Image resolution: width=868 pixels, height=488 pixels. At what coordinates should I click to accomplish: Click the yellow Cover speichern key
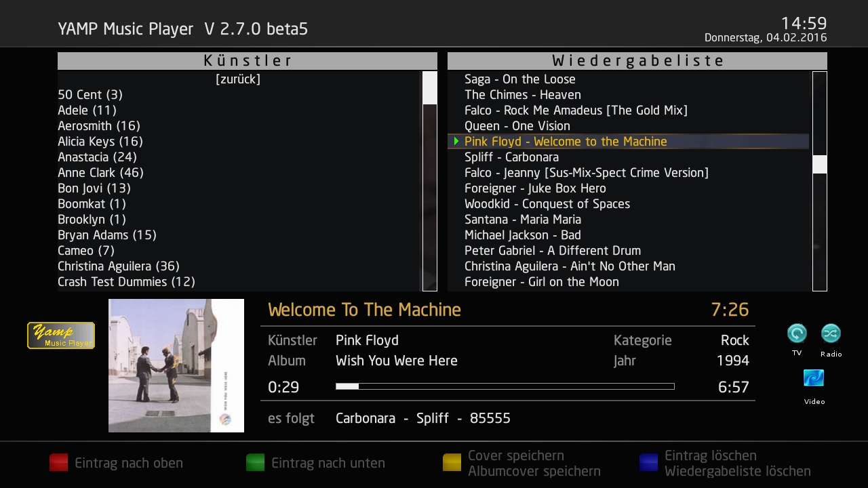click(x=452, y=463)
